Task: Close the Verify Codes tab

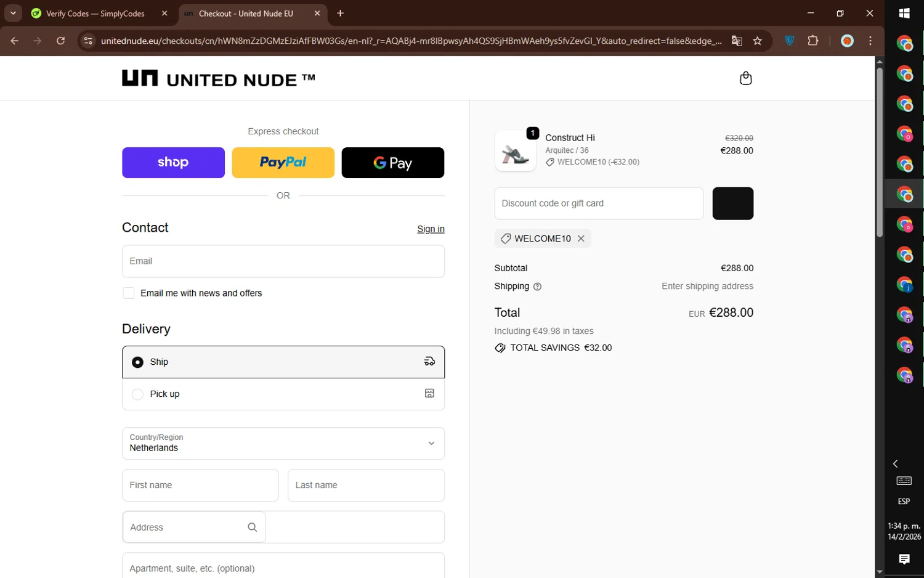Action: 164,13
